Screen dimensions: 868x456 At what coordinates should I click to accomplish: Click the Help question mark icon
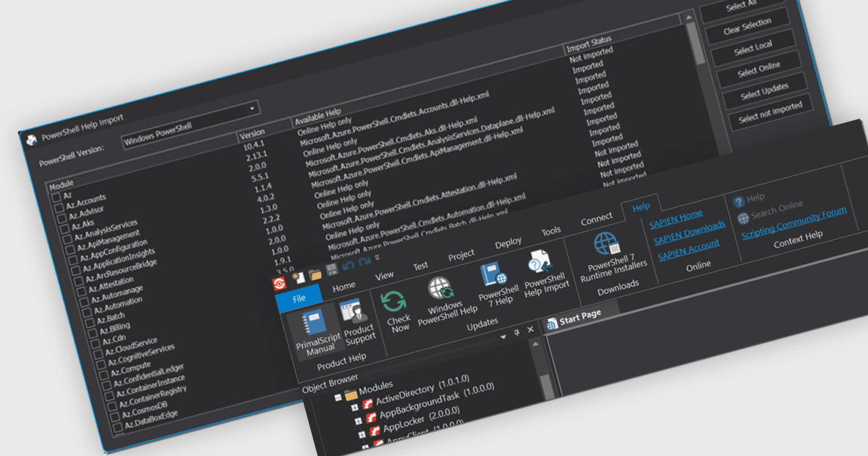739,202
